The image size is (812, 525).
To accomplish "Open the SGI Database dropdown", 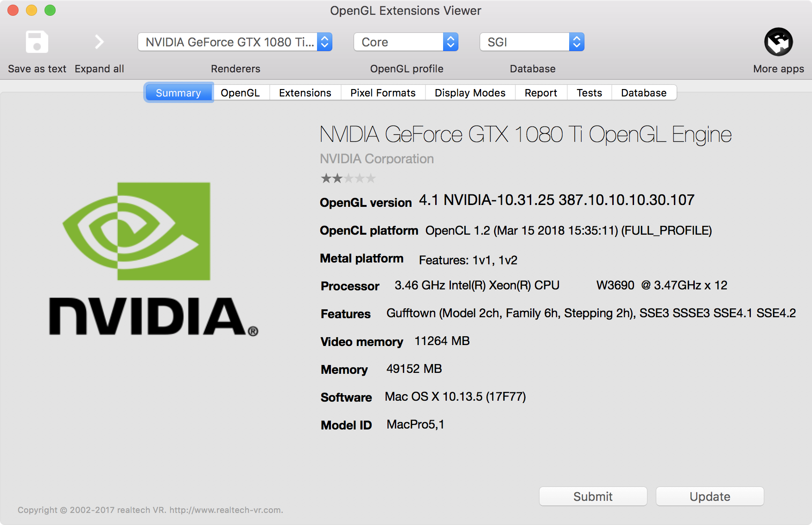I will coord(532,42).
